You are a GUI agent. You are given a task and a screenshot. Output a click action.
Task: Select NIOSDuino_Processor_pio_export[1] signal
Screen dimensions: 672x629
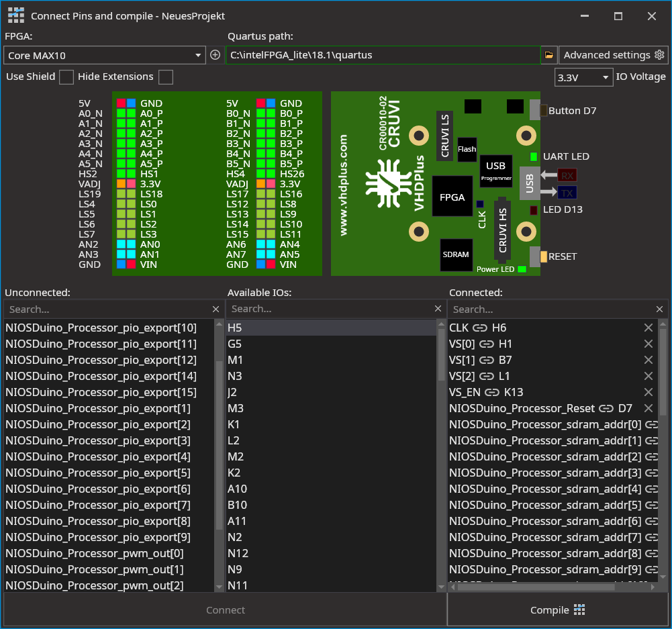pyautogui.click(x=109, y=408)
